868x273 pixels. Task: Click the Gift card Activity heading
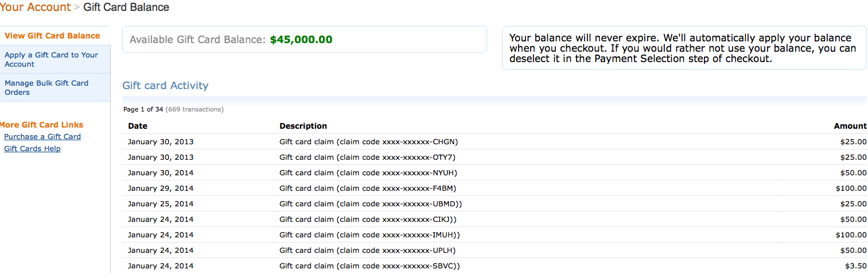pos(165,86)
